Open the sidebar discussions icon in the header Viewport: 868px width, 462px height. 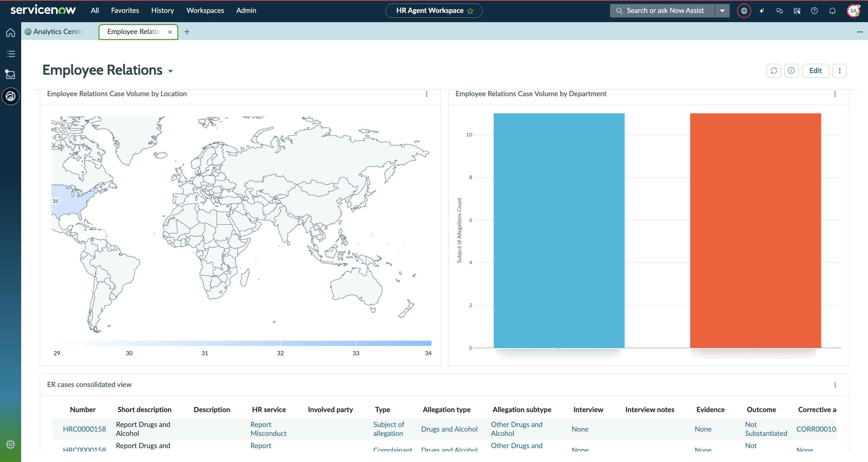click(797, 11)
